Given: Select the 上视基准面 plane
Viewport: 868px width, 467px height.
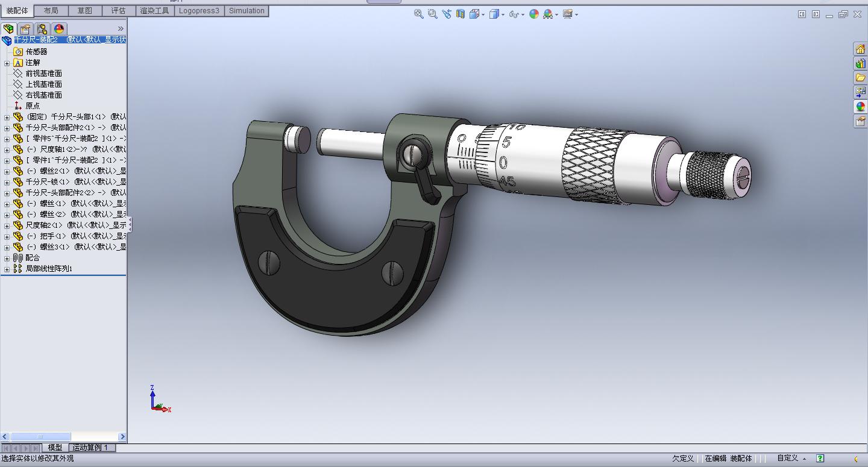Looking at the screenshot, I should point(43,84).
